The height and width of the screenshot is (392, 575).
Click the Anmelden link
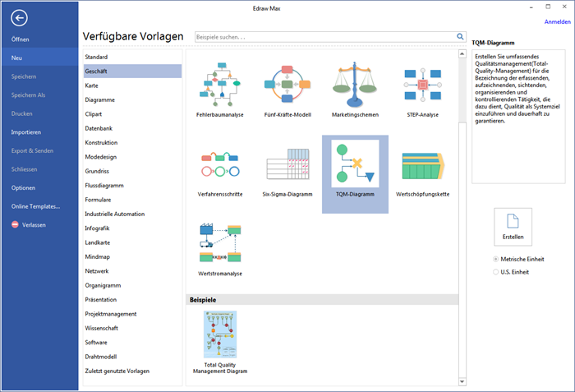click(x=558, y=22)
